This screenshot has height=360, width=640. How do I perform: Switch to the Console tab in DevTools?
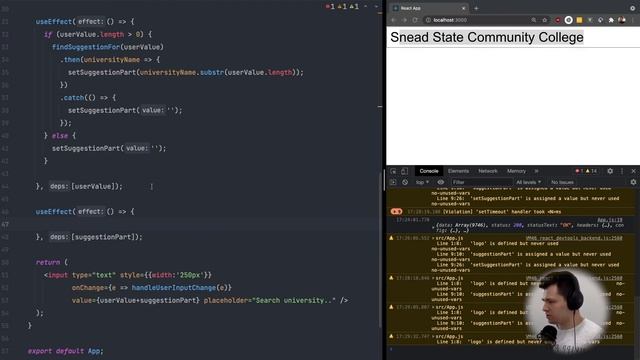(429, 171)
